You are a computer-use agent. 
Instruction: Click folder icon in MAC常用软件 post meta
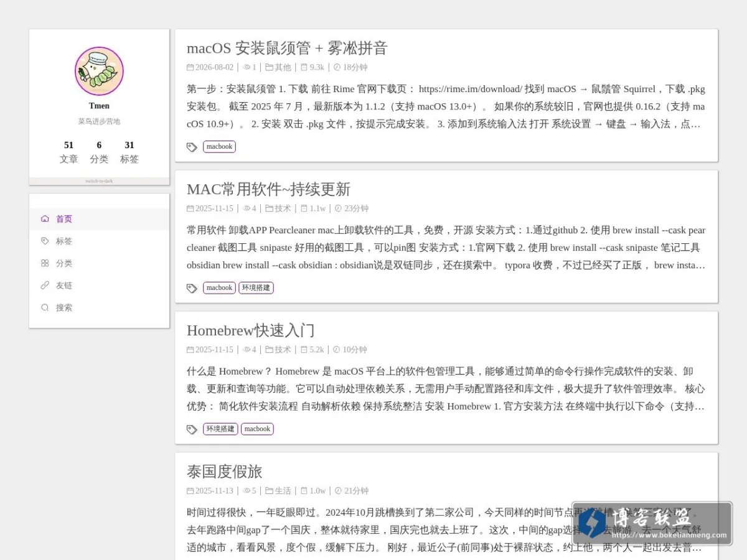(270, 208)
